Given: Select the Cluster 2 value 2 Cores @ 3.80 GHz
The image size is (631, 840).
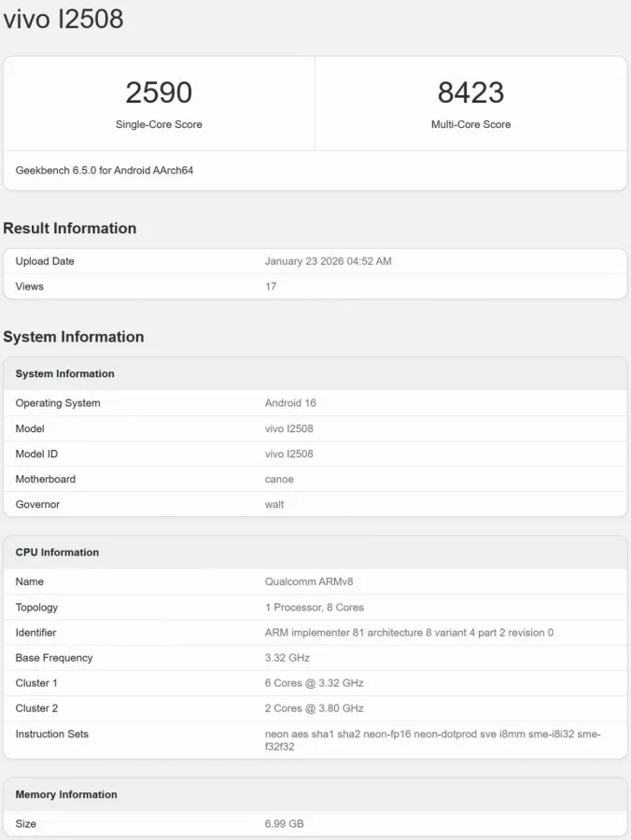Looking at the screenshot, I should (x=314, y=708).
